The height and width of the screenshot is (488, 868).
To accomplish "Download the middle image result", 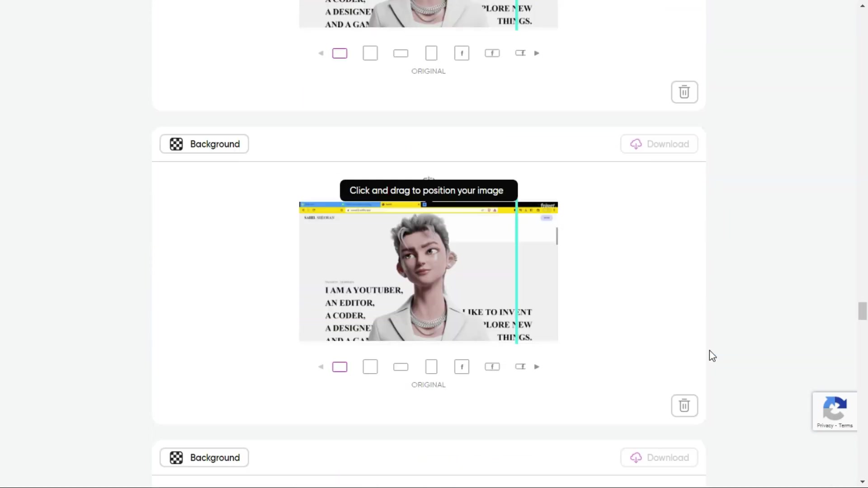I will pyautogui.click(x=659, y=144).
